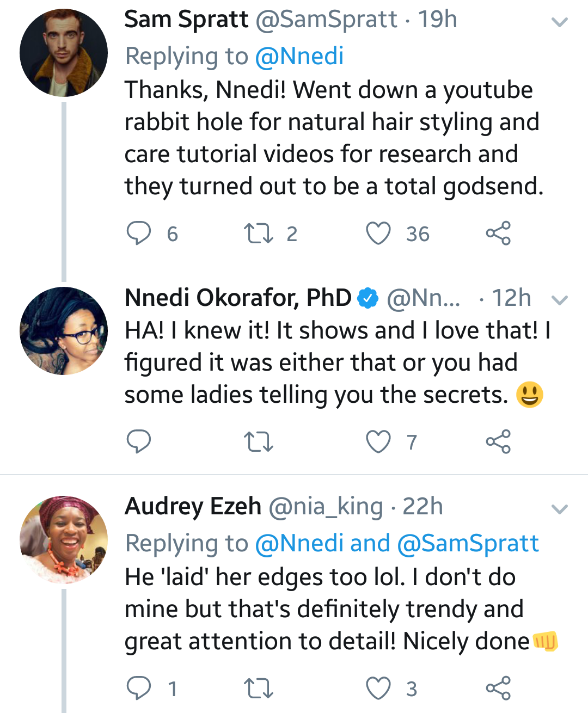Reply to Sam Spratt's tweet
The width and height of the screenshot is (588, 713).
point(139,233)
